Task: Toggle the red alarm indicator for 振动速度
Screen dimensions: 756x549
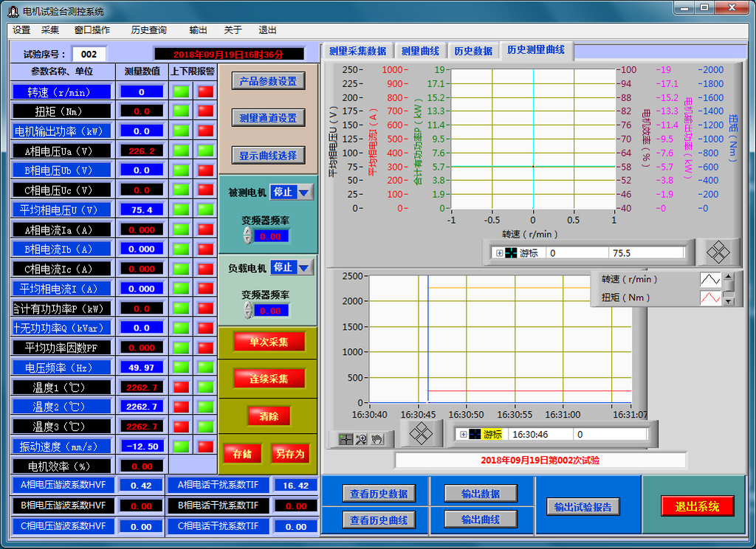Action: click(181, 446)
